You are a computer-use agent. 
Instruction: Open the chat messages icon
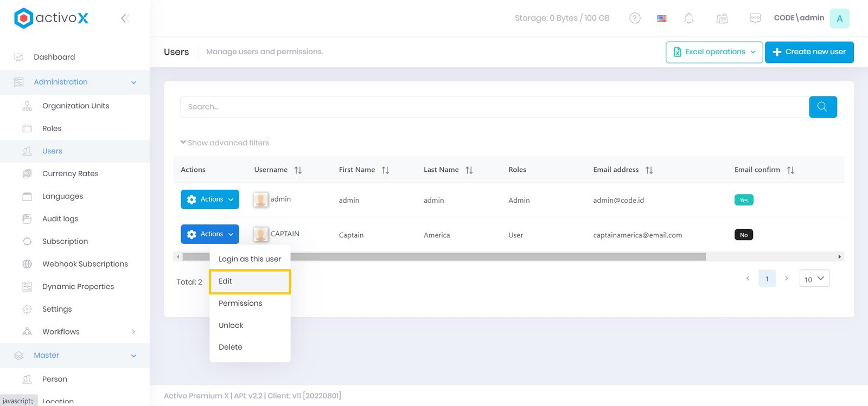[x=755, y=18]
